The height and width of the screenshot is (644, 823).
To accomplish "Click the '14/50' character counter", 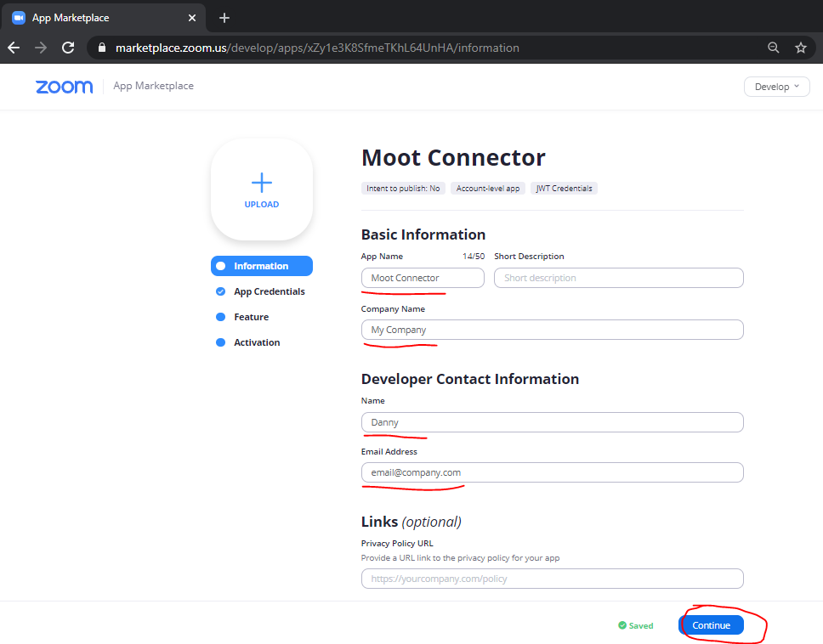I will (x=474, y=257).
